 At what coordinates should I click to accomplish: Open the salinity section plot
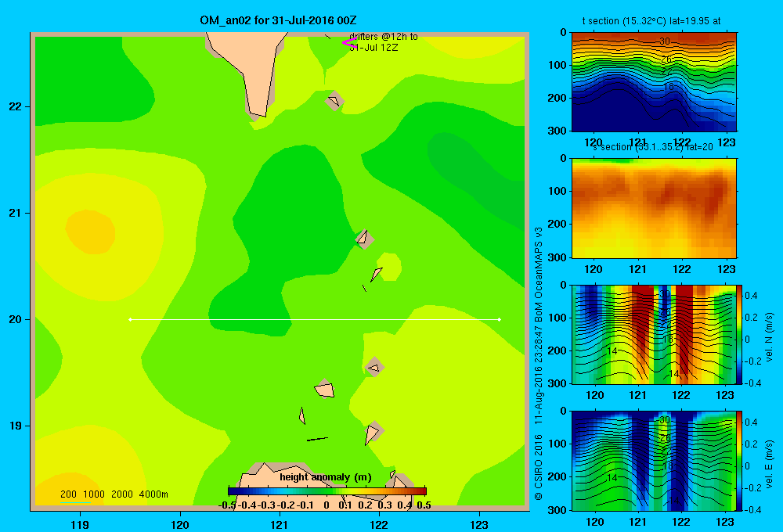[x=654, y=208]
